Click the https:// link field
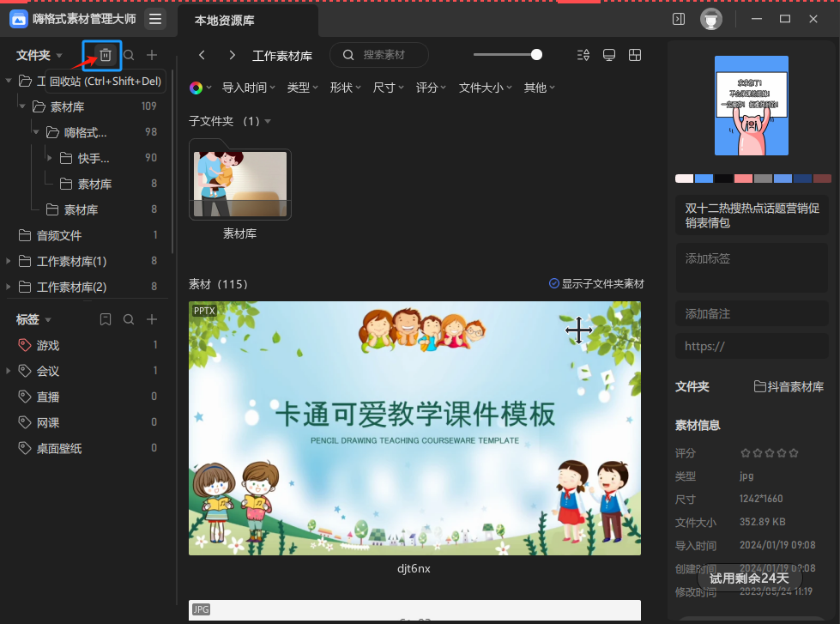Image resolution: width=840 pixels, height=624 pixels. click(752, 346)
